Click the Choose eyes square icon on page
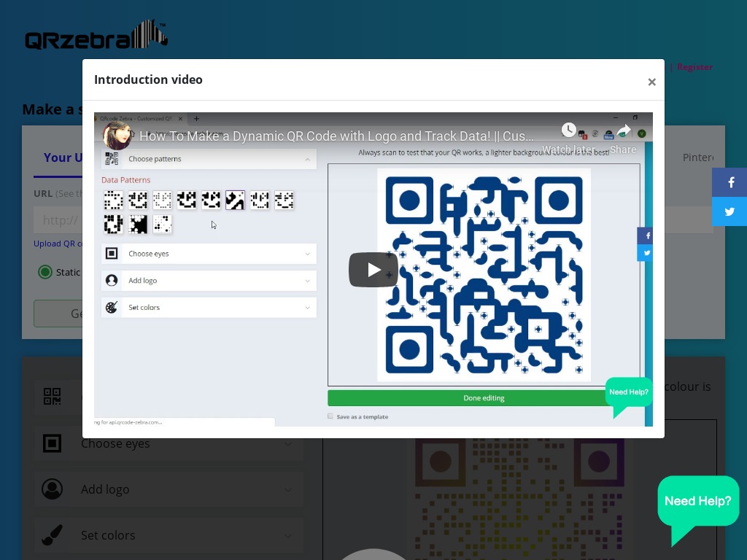The width and height of the screenshot is (747, 560). (52, 443)
